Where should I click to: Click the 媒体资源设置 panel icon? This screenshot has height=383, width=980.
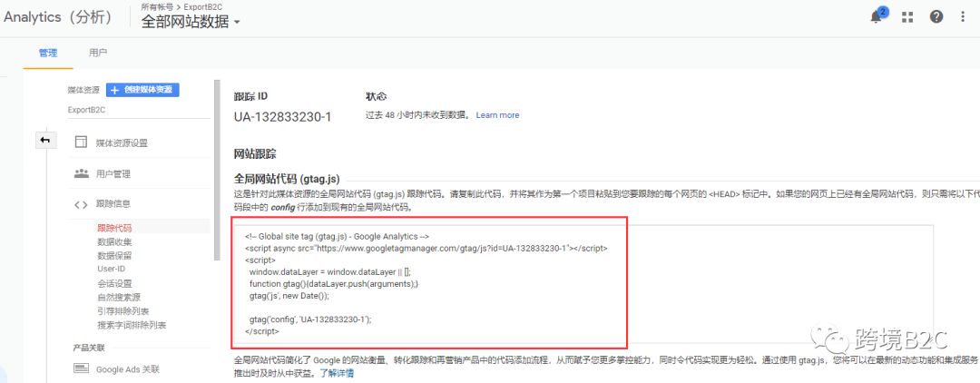point(82,142)
